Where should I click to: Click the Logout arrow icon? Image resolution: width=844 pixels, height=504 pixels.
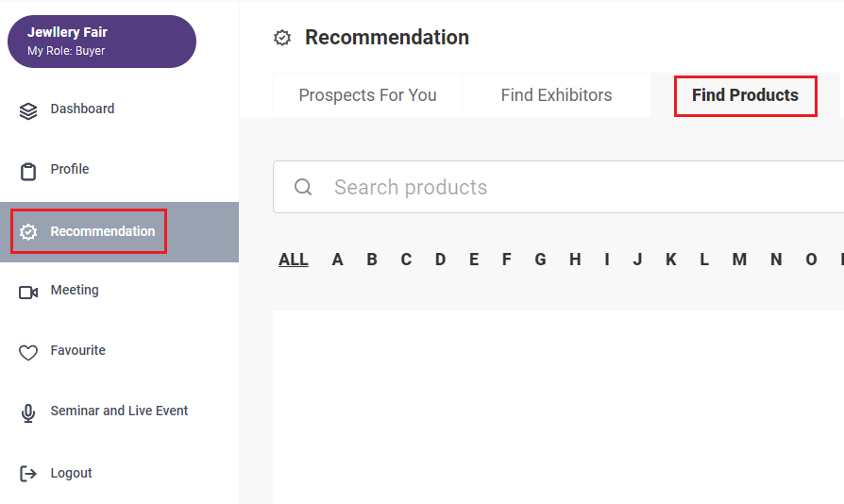click(28, 474)
